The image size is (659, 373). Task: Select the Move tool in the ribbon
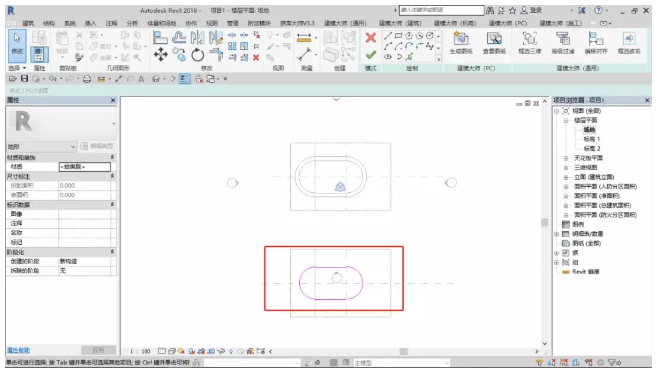pyautogui.click(x=161, y=55)
